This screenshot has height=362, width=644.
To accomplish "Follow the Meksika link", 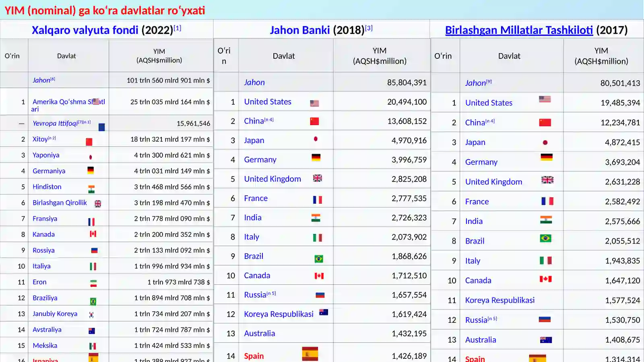I will 45,345.
